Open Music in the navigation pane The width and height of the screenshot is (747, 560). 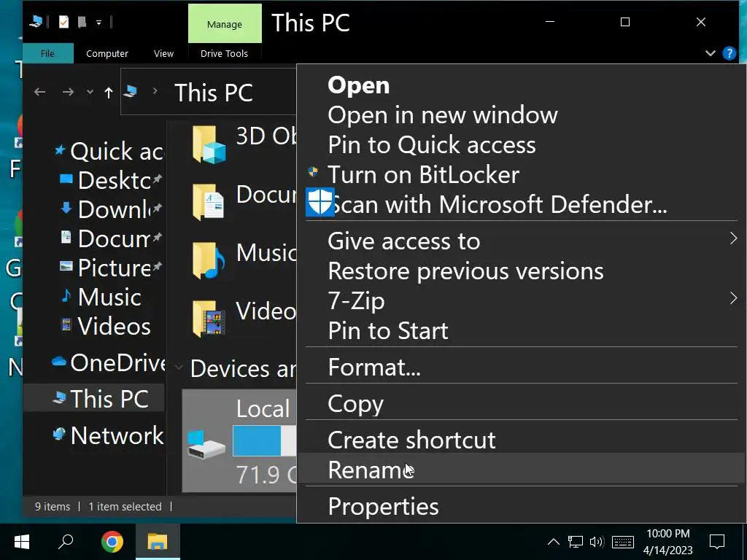pos(101,297)
